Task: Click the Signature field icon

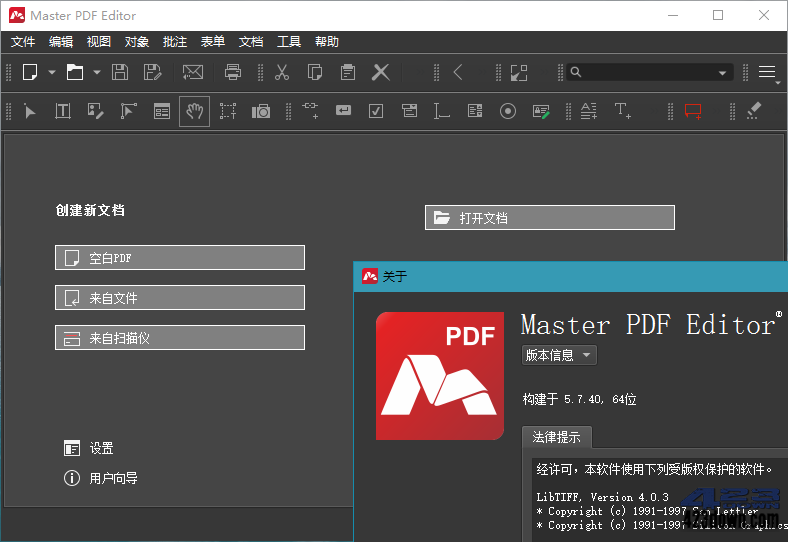Action: pos(541,111)
